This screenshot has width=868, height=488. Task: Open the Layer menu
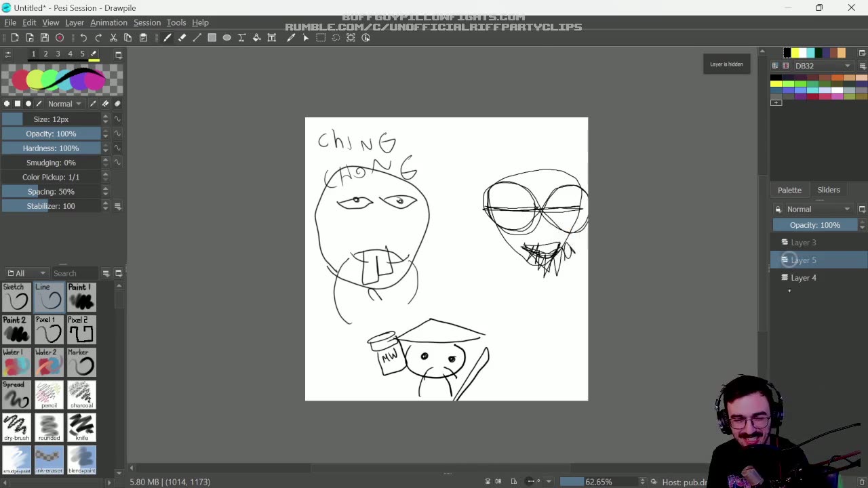pos(75,22)
